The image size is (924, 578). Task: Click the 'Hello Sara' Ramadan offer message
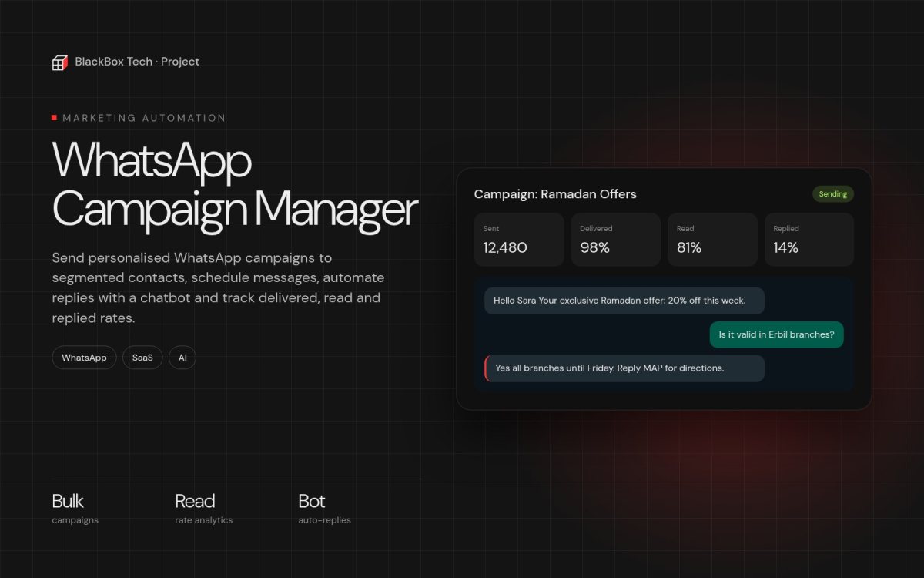[624, 301]
